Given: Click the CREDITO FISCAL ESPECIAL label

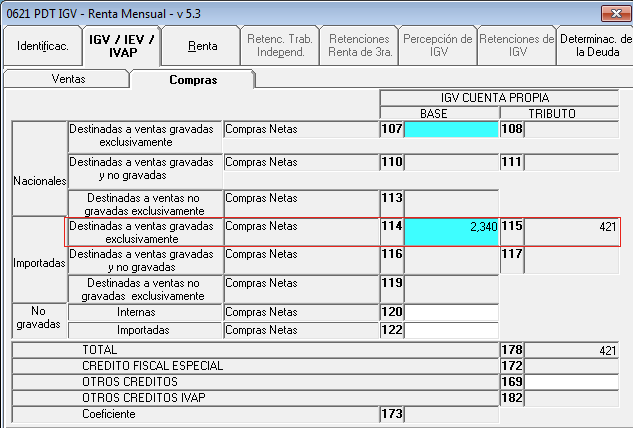Looking at the screenshot, I should tap(152, 366).
